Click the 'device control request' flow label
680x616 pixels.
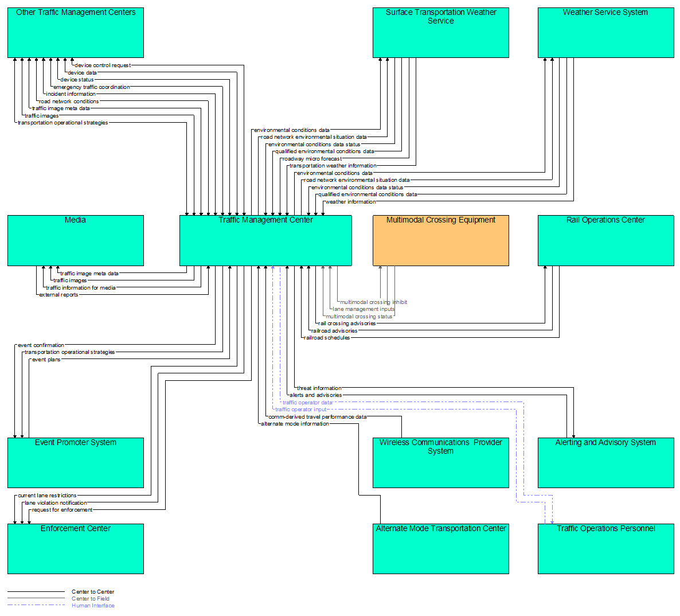pos(103,65)
